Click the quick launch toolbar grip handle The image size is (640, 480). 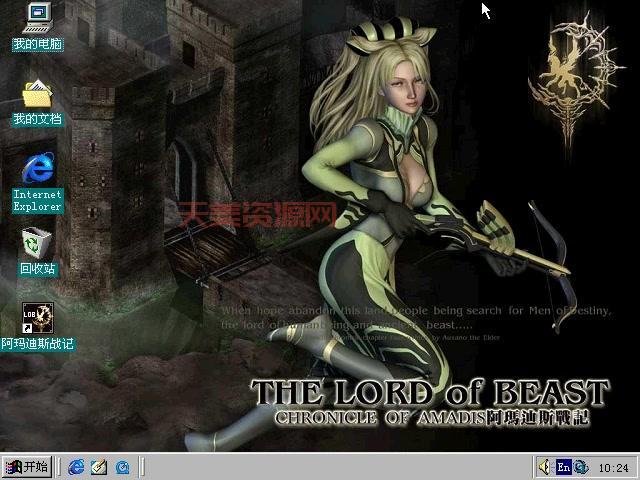click(x=60, y=467)
